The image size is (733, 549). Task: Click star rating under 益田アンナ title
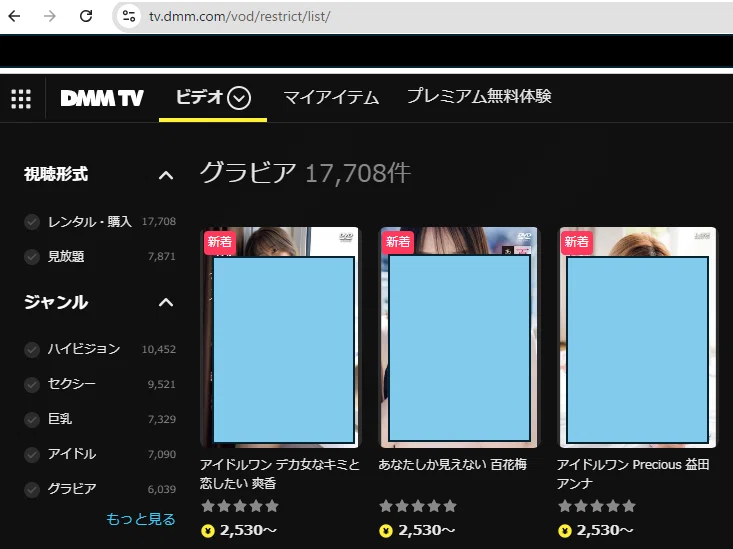click(596, 506)
